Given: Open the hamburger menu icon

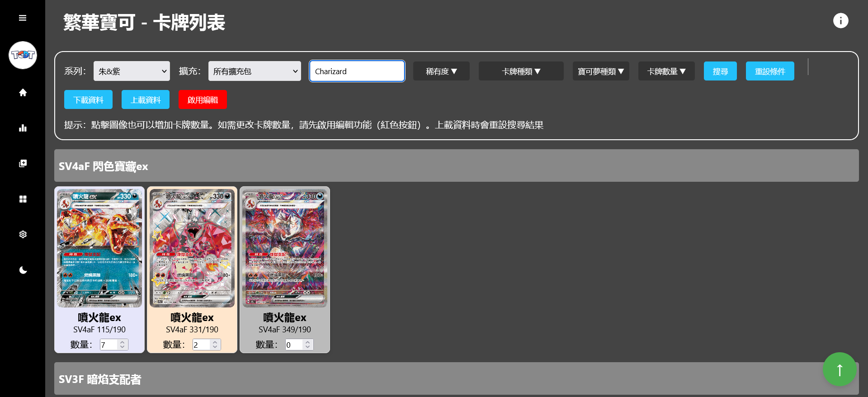Looking at the screenshot, I should pyautogui.click(x=23, y=18).
